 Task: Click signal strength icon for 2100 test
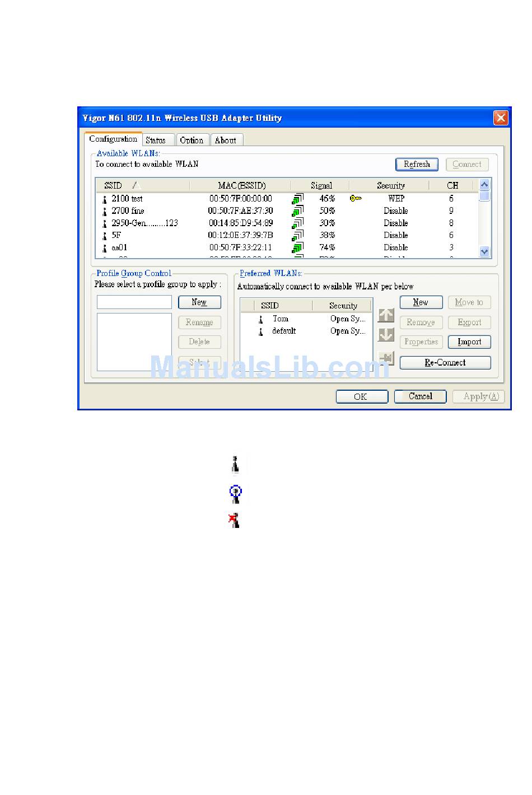298,199
